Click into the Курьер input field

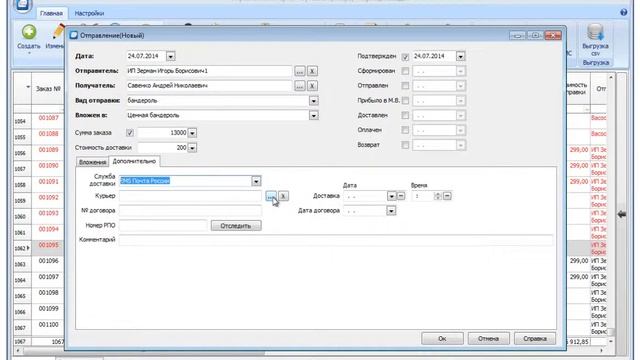[190, 196]
